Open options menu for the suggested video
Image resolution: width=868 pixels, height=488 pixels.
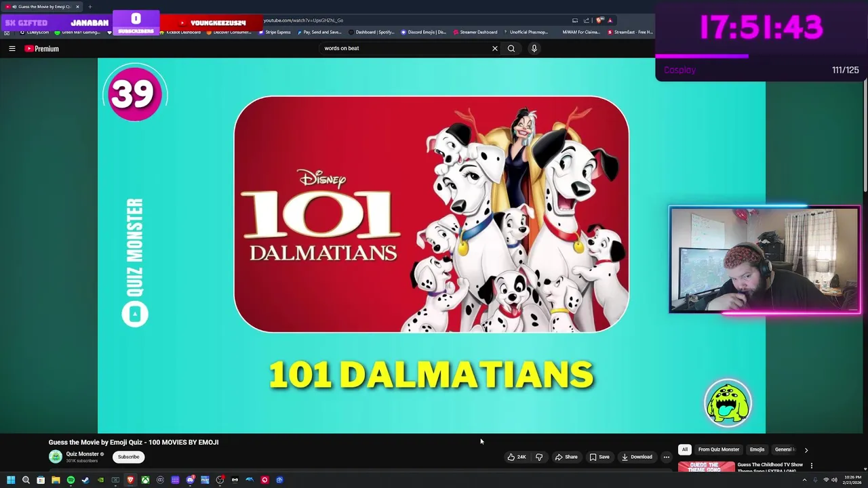[812, 466]
